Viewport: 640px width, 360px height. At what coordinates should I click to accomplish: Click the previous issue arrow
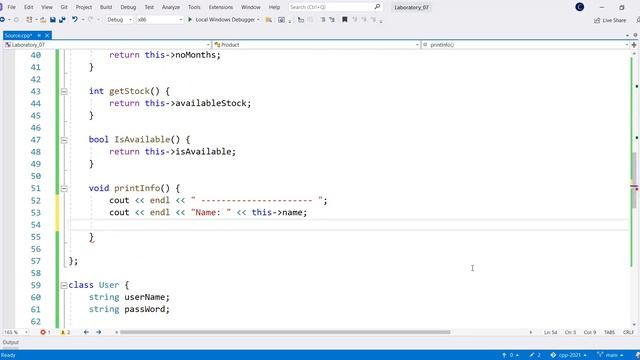(x=86, y=332)
